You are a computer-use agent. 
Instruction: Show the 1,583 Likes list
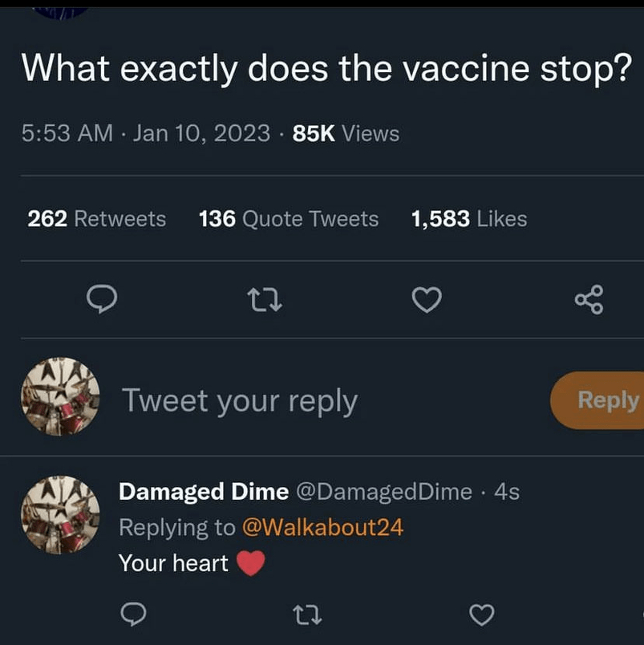(468, 219)
